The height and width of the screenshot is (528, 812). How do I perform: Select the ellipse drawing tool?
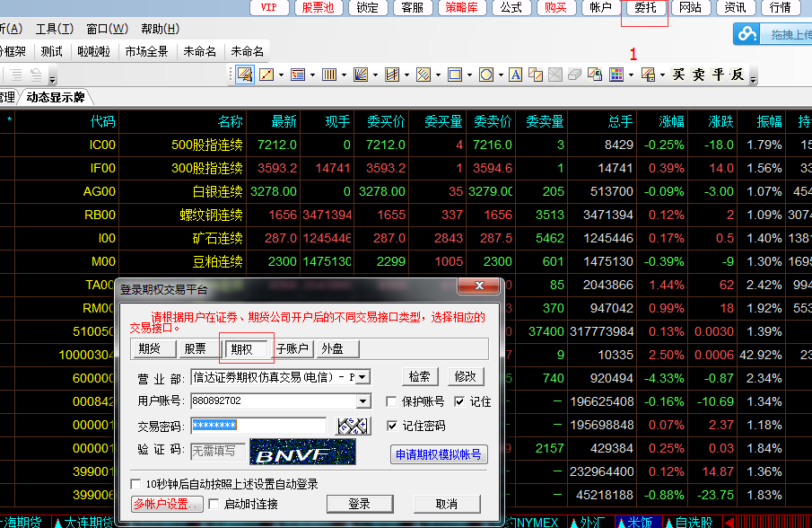(x=485, y=75)
